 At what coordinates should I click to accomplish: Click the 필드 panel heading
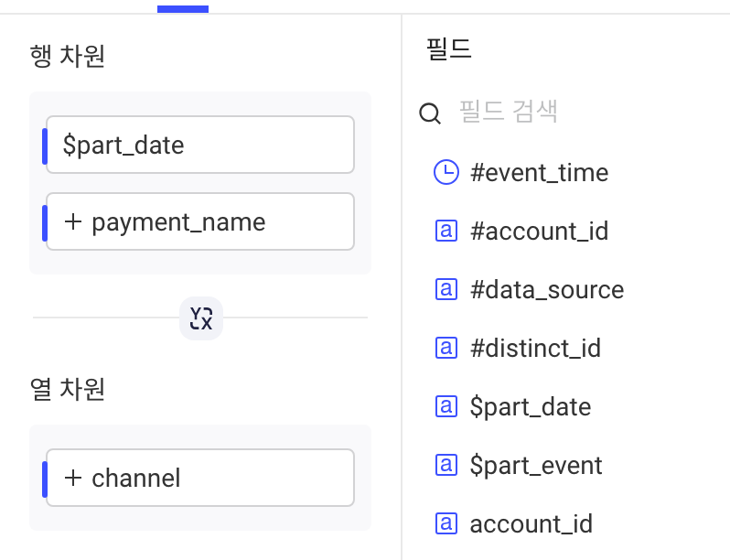tap(449, 48)
